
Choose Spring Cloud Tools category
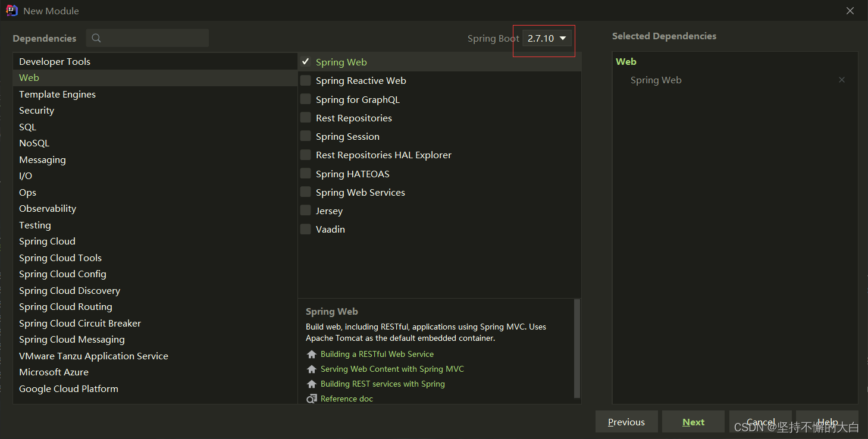[155, 258]
